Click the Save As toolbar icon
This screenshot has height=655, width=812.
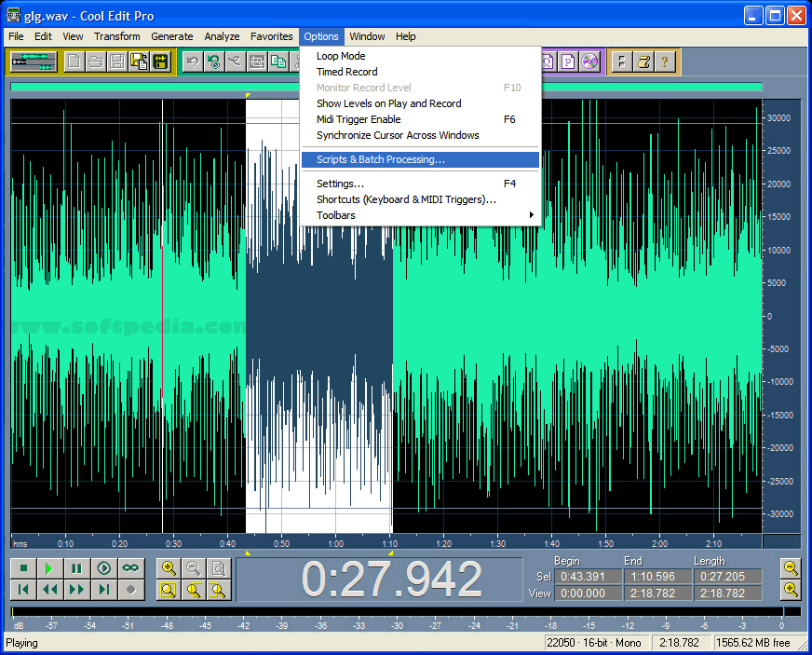click(139, 61)
